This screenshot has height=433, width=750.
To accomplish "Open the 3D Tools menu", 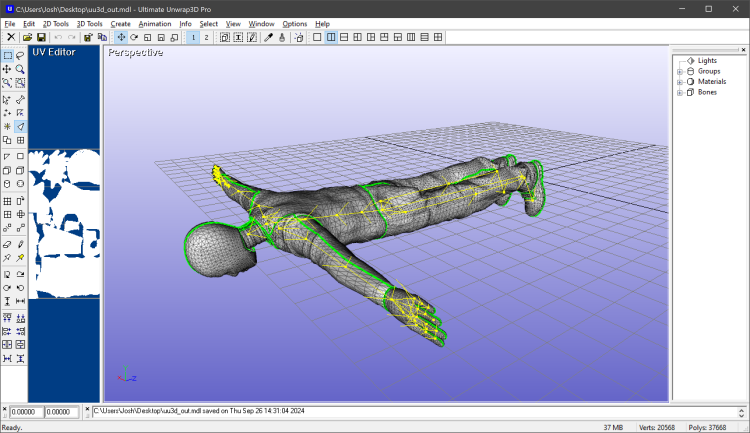I will click(x=89, y=24).
